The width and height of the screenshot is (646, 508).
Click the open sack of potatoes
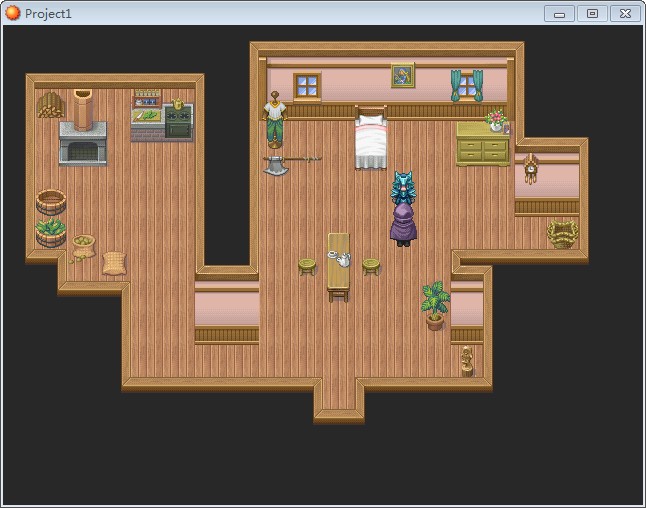tap(83, 247)
